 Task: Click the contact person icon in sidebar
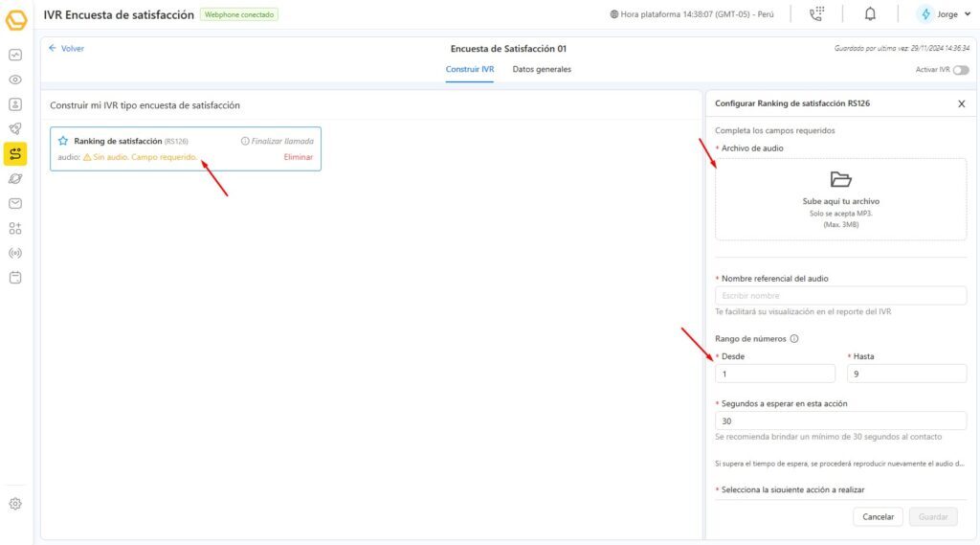click(15, 104)
